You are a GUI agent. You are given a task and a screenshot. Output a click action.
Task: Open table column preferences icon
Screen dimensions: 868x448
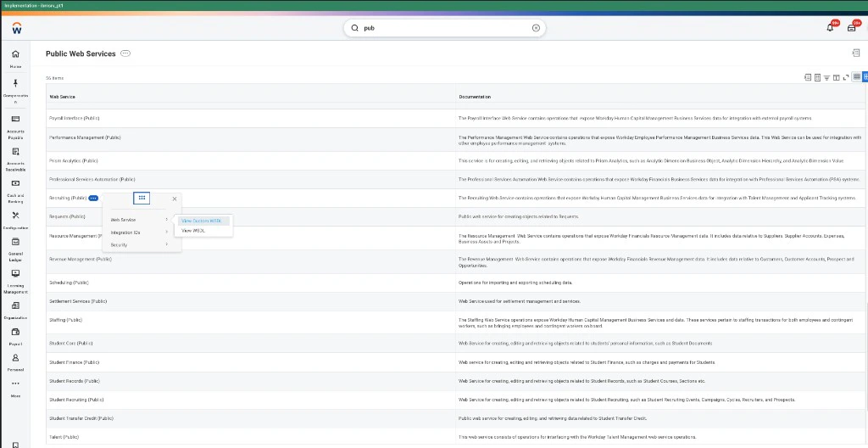836,77
